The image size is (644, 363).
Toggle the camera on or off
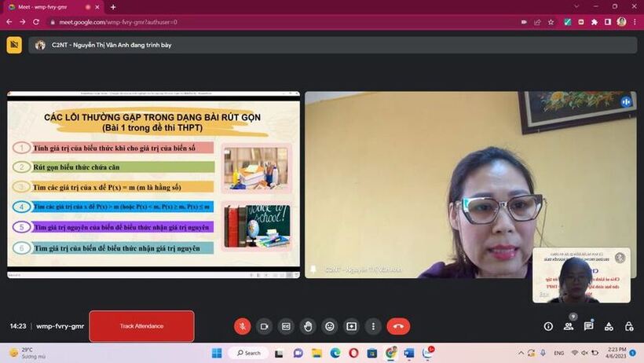265,326
